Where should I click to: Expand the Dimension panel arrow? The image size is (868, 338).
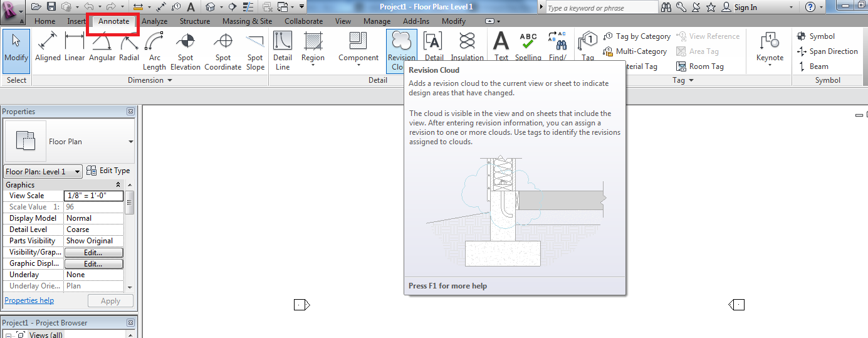(169, 80)
